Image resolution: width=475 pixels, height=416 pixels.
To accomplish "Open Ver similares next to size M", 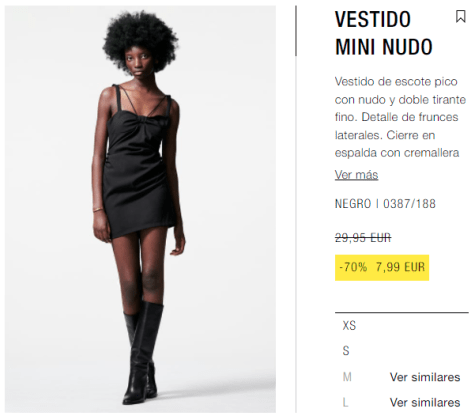I will 425,377.
